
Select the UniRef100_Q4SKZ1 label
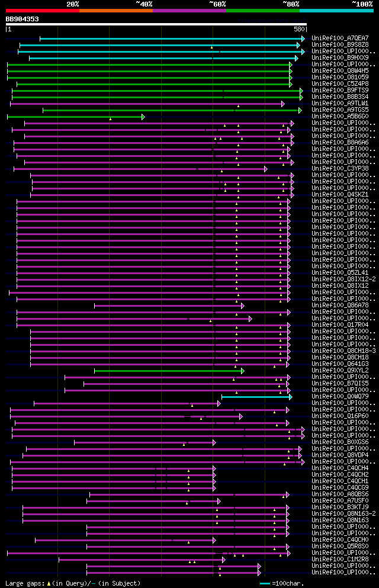(x=340, y=195)
